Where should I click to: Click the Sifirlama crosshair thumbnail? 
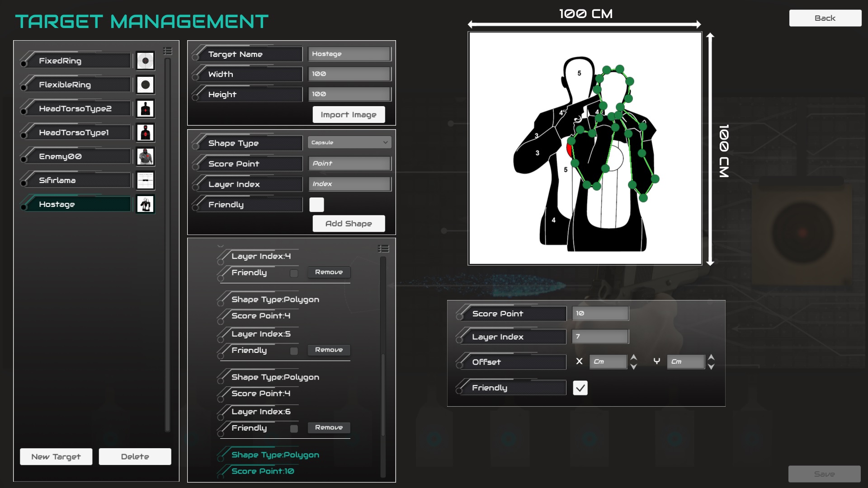145,181
